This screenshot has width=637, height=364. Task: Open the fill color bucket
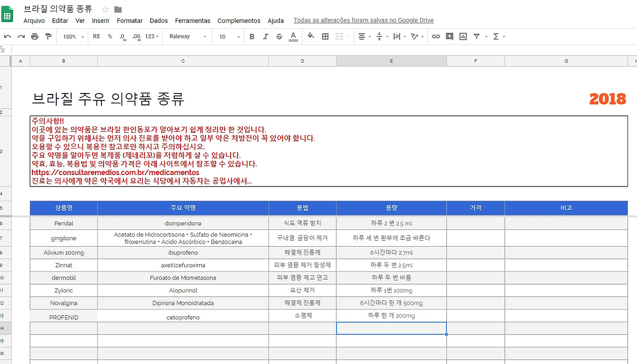point(311,36)
